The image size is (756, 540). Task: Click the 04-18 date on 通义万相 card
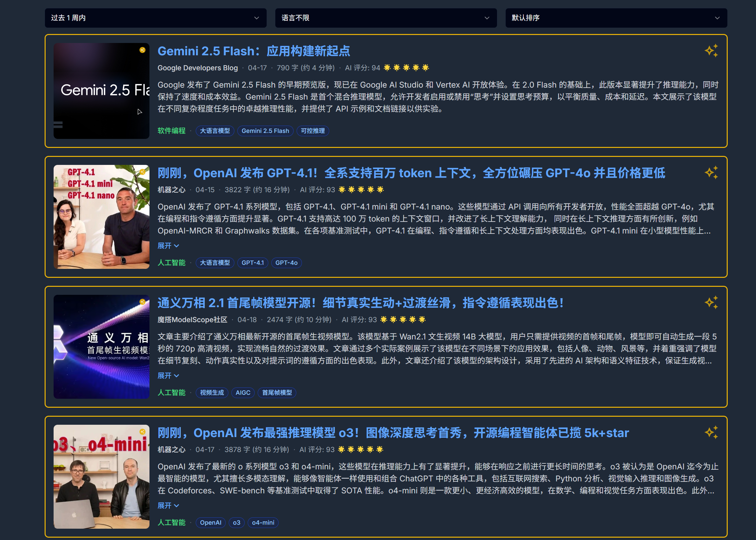(247, 320)
